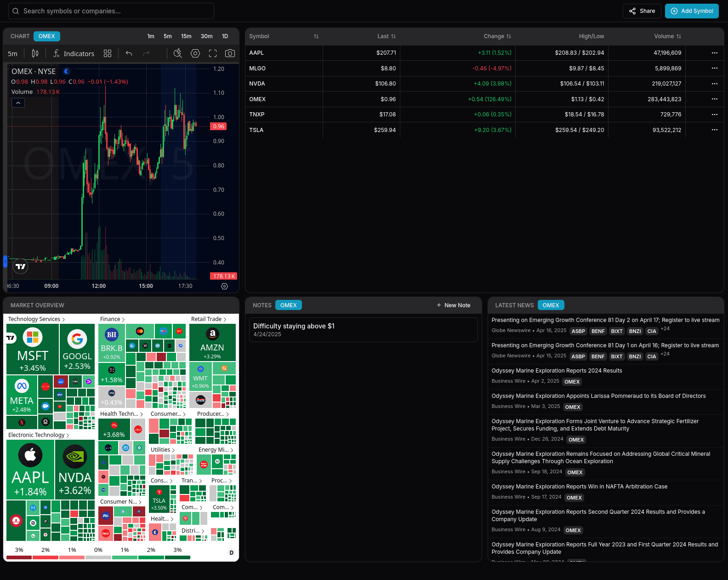Image resolution: width=728 pixels, height=580 pixels.
Task: Switch chart to the 1m timeframe
Action: 151,36
